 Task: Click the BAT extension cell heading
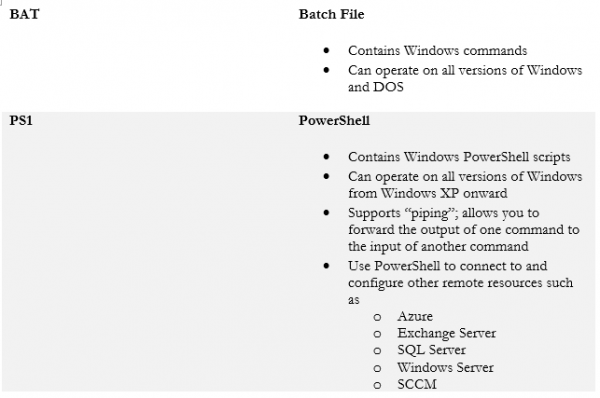click(x=24, y=14)
